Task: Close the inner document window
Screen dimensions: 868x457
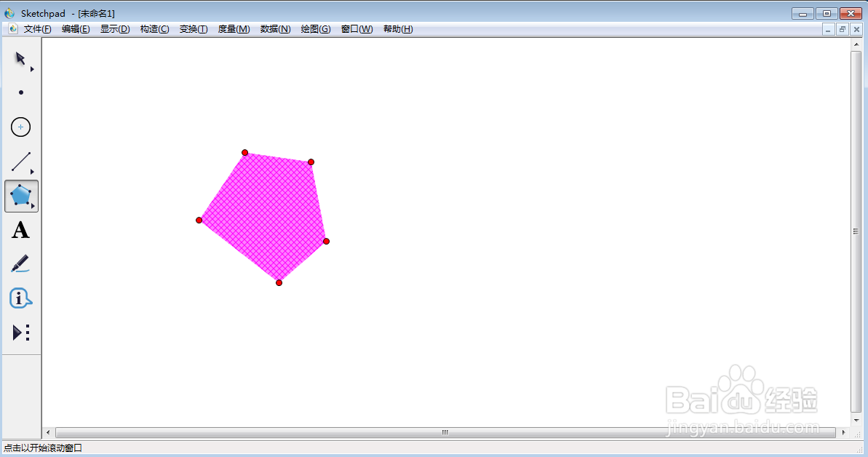Action: point(856,29)
